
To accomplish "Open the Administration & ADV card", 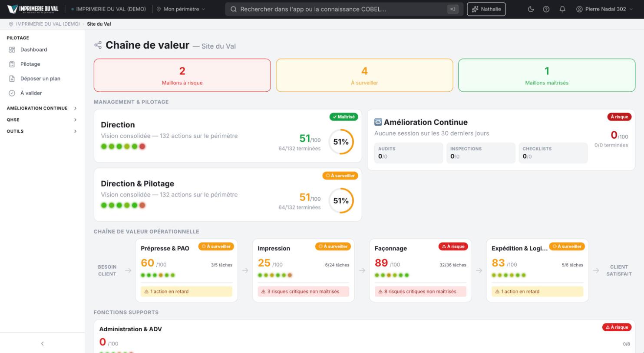I will pyautogui.click(x=364, y=336).
